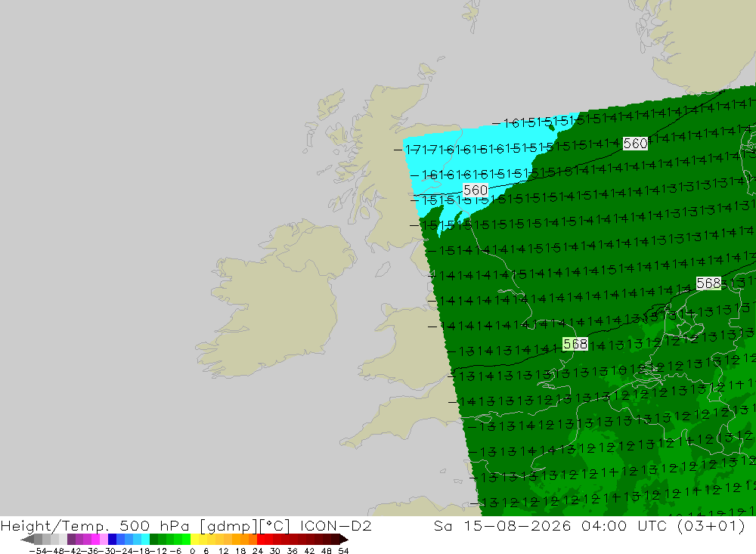Click the 'UTC' timezone text
Image resolution: width=756 pixels, height=554 pixels.
(x=652, y=526)
